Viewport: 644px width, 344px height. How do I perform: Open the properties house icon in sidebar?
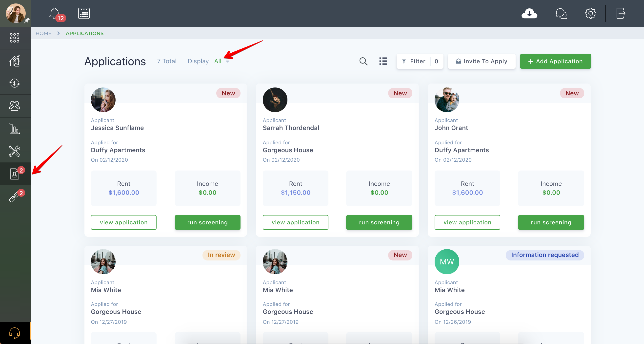pos(15,61)
